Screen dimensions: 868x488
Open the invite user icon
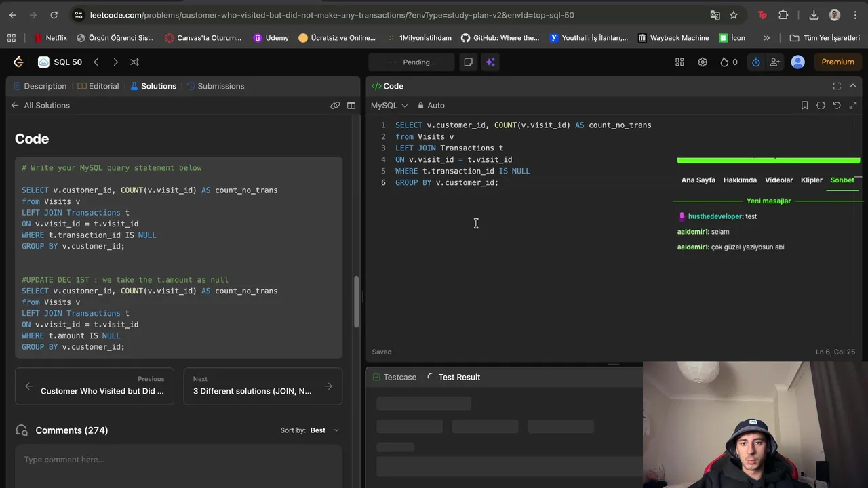tap(775, 62)
